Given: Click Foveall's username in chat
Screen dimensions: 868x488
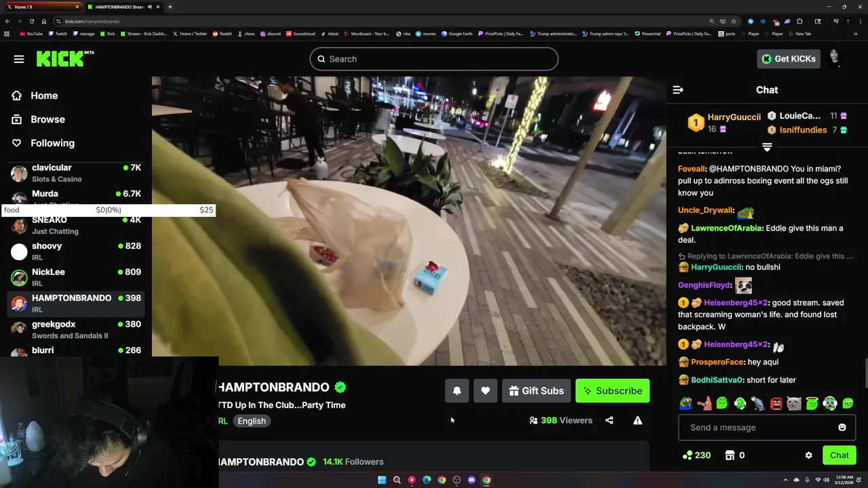Looking at the screenshot, I should tap(692, 169).
